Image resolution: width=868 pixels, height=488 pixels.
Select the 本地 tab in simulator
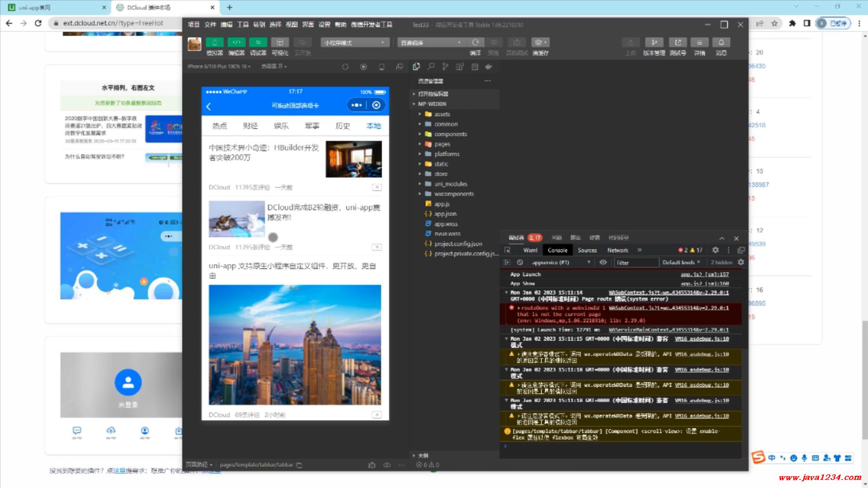[373, 126]
